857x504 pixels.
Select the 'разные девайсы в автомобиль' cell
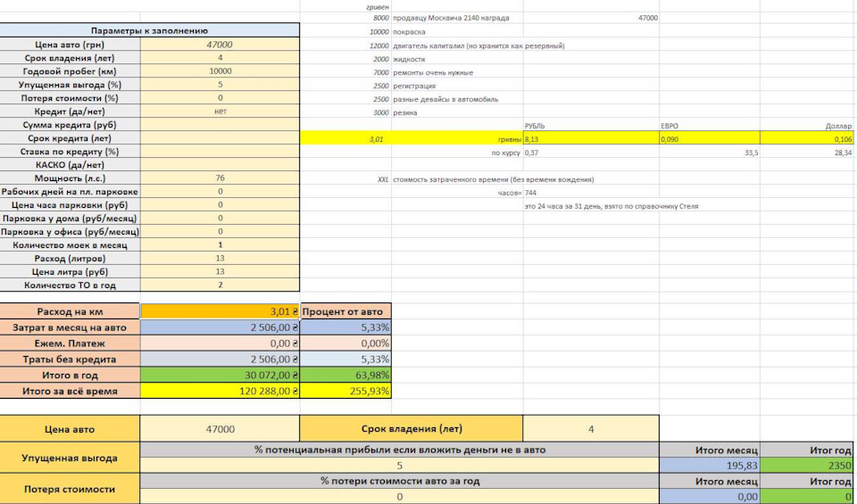457,99
